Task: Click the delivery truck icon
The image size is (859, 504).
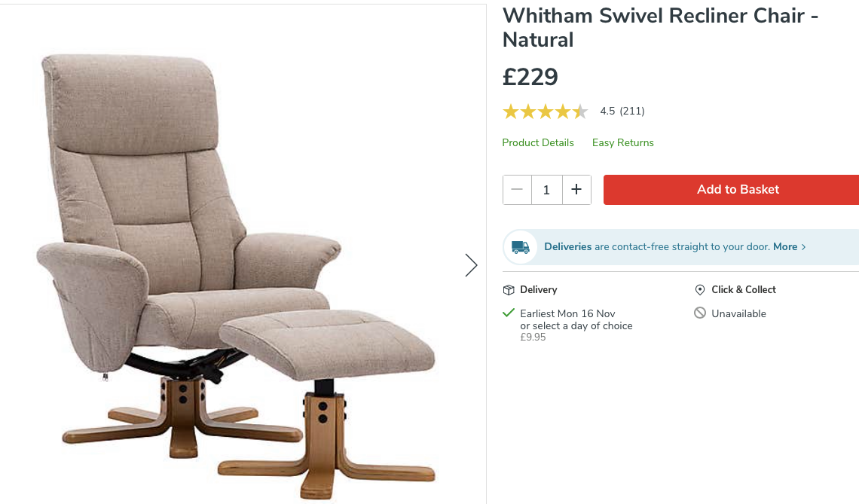Action: (x=520, y=247)
